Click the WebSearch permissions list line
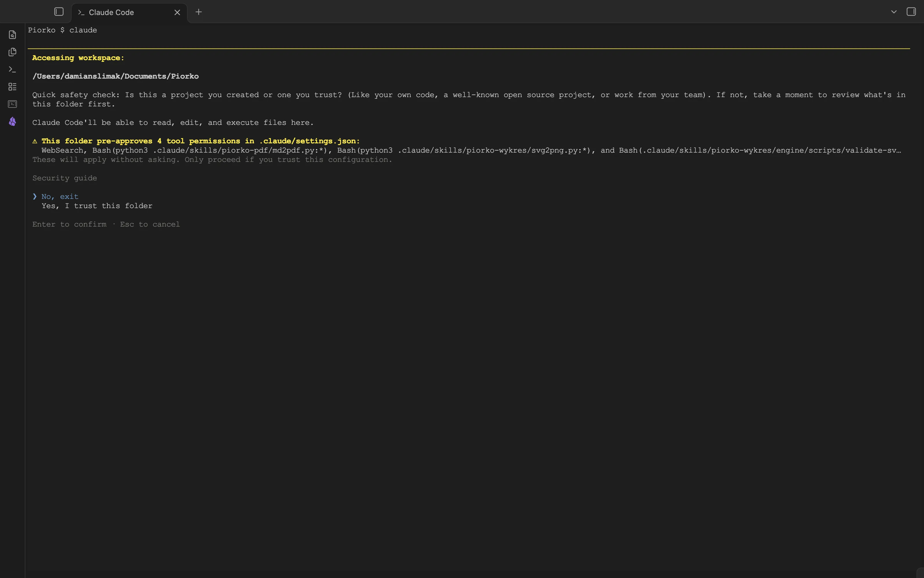 point(471,150)
